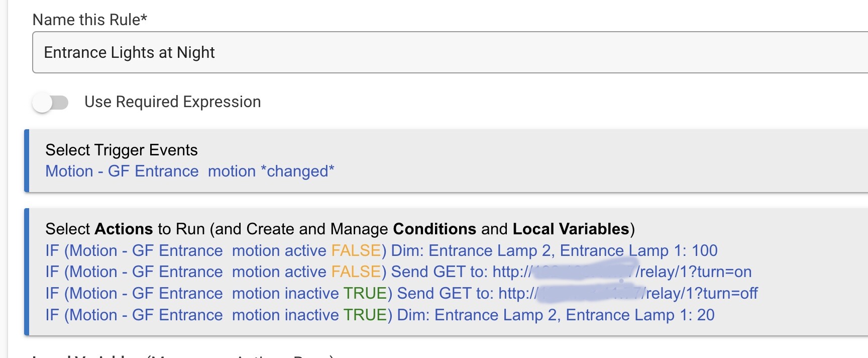
Task: Open the Dim Entrance Lamp 100 action line
Action: point(381,250)
